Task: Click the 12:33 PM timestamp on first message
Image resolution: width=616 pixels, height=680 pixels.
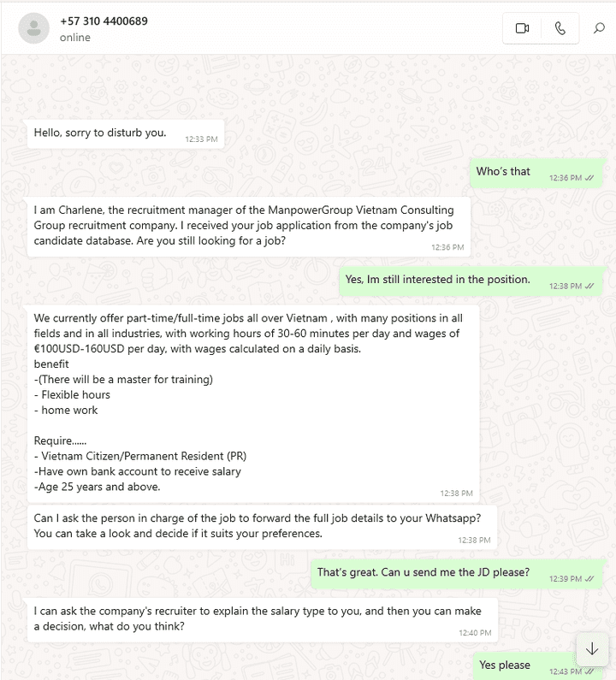Action: click(201, 139)
